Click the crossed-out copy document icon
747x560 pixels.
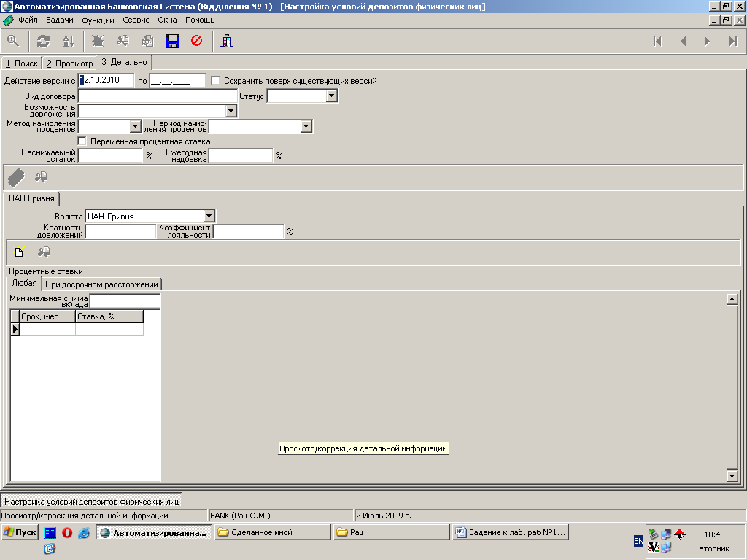[147, 41]
